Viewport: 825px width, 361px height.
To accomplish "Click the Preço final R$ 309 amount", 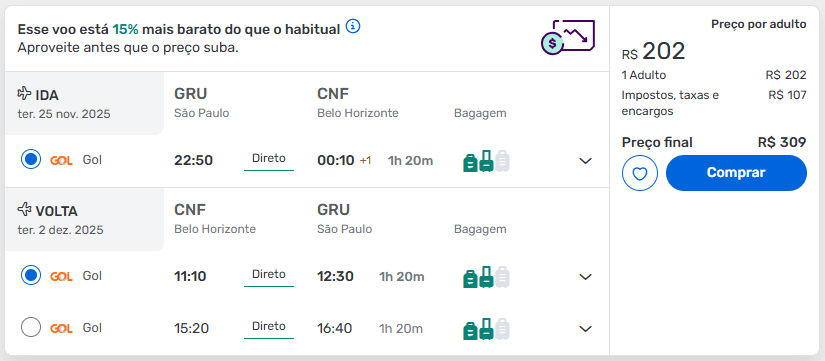I will pyautogui.click(x=782, y=142).
